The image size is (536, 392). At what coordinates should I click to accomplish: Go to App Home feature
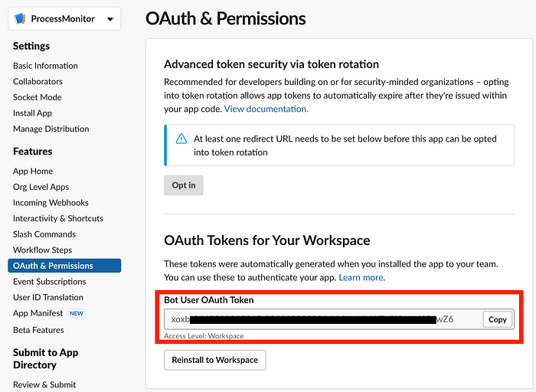point(33,171)
